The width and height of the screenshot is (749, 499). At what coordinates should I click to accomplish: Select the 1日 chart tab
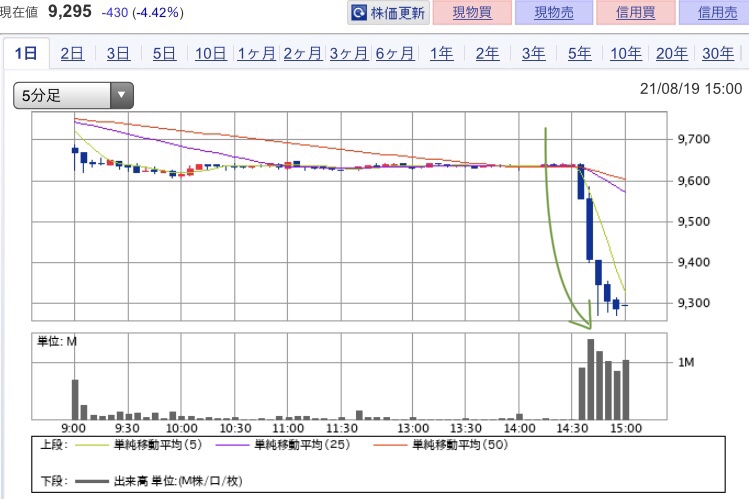point(26,53)
